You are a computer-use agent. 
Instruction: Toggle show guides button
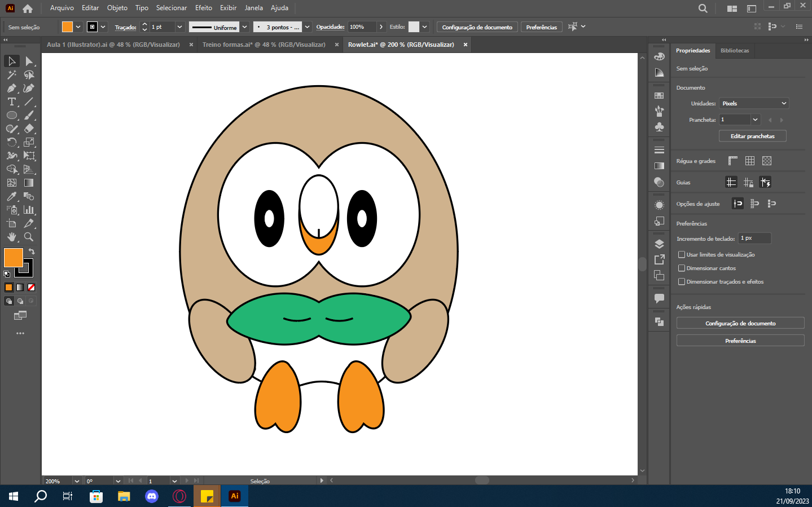click(731, 182)
